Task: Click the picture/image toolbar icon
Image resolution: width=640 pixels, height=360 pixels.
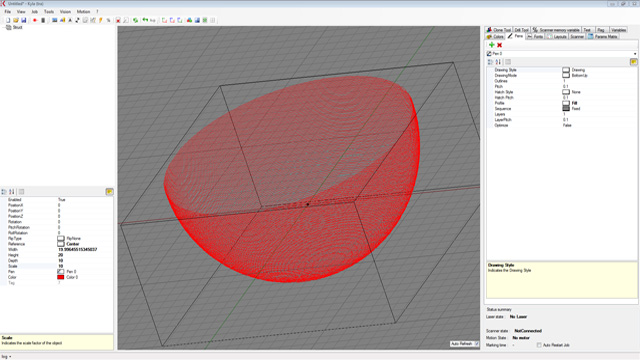Action: (x=54, y=20)
